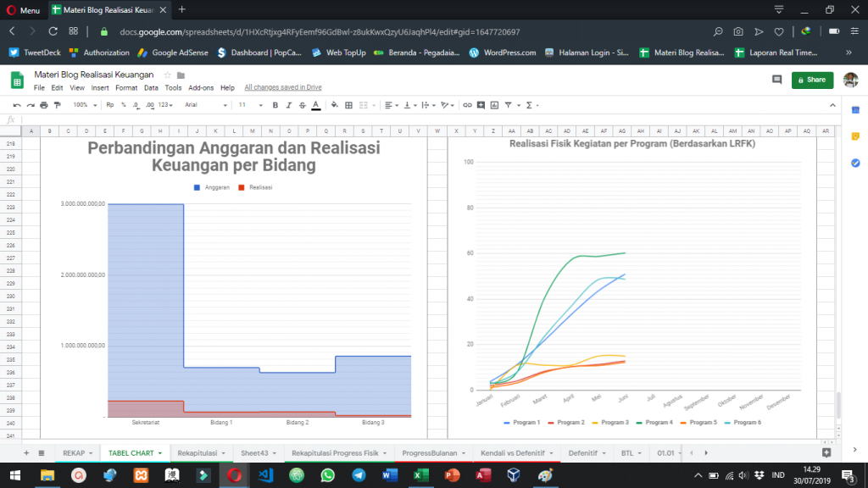The width and height of the screenshot is (868, 488).
Task: Toggle italic formatting
Action: 288,105
